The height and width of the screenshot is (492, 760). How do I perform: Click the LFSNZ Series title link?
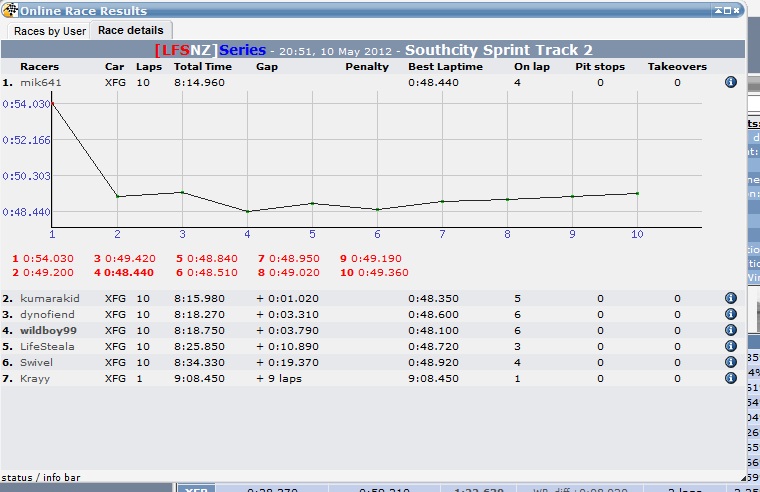(210, 50)
